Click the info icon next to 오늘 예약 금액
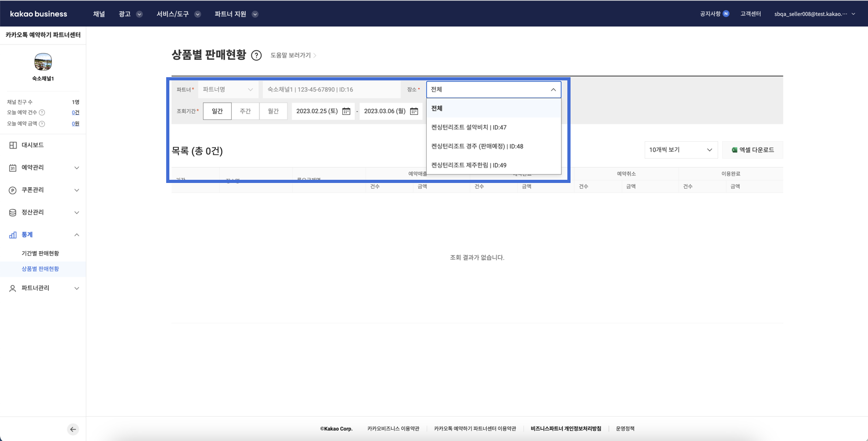Image resolution: width=868 pixels, height=441 pixels. pos(42,124)
